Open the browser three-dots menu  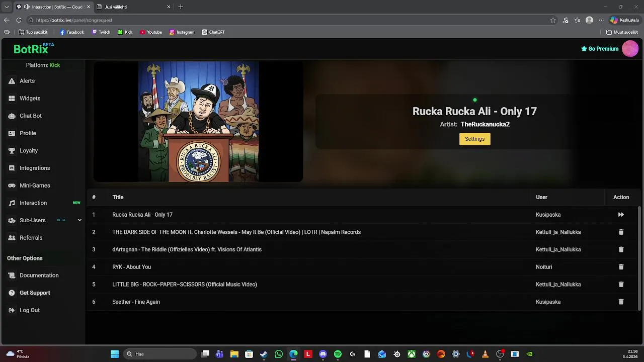601,20
